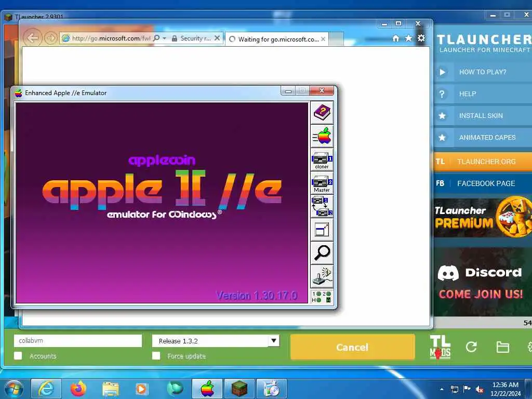Screen dimensions: 532x399
Task: Open Internet Explorer tools gear icon
Action: (421, 38)
